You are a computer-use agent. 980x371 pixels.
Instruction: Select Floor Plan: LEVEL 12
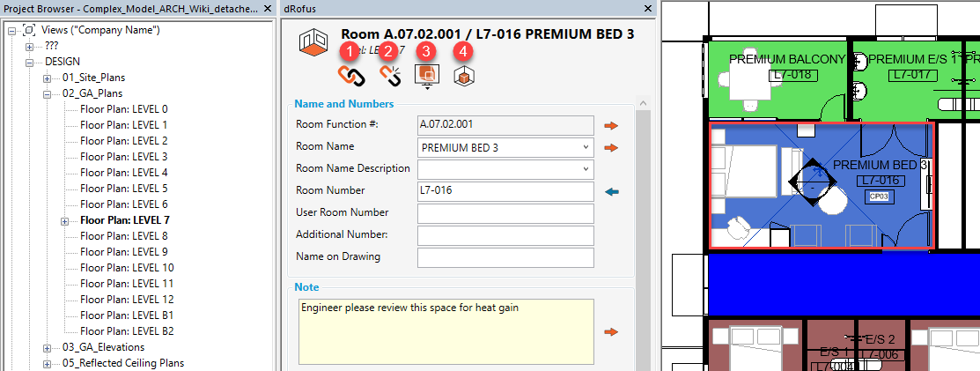[127, 300]
